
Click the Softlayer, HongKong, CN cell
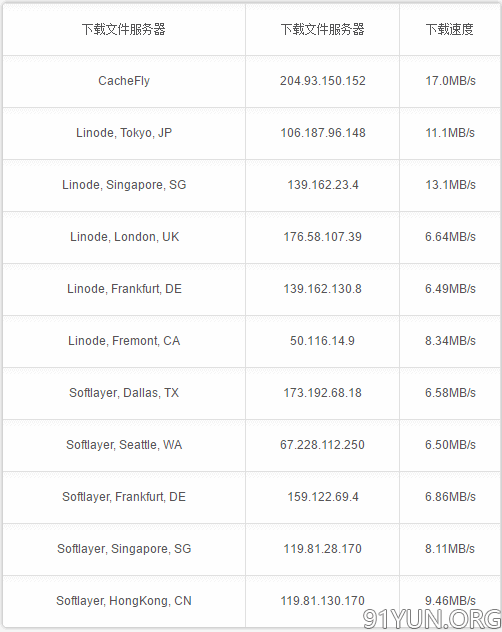coord(124,601)
